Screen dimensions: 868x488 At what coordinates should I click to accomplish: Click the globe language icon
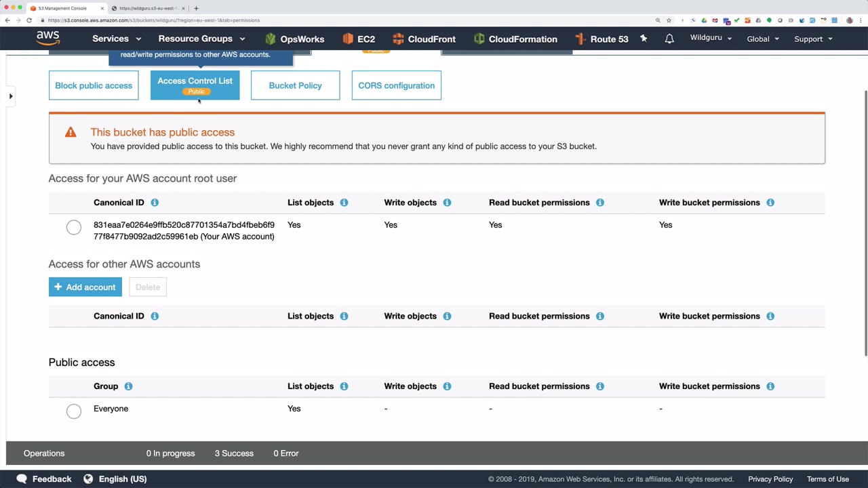(x=88, y=479)
